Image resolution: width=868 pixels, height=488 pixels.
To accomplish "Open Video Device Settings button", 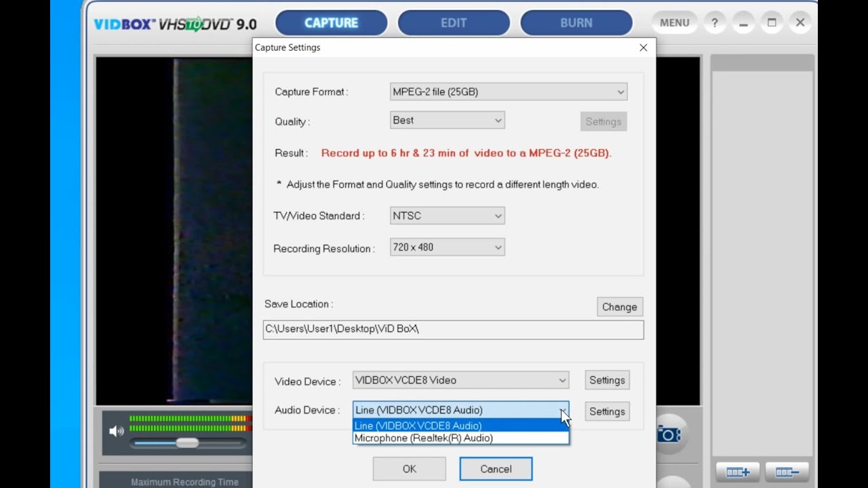I will [607, 380].
